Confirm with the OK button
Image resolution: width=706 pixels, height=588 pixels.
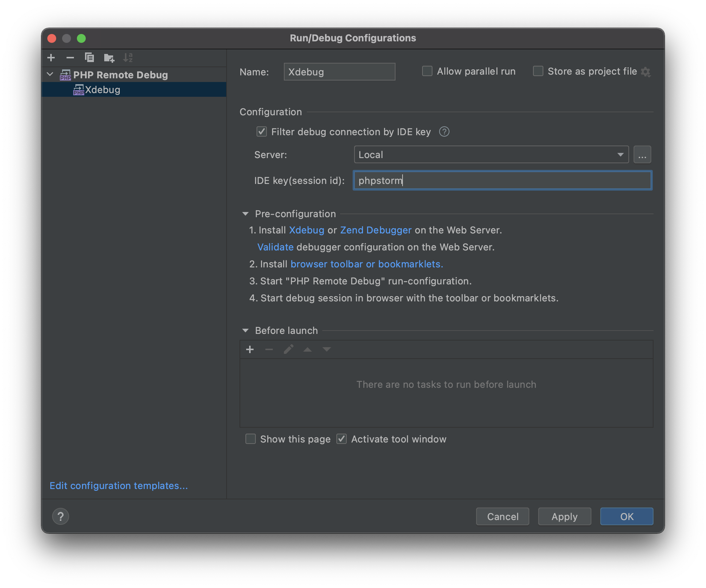[x=627, y=516]
